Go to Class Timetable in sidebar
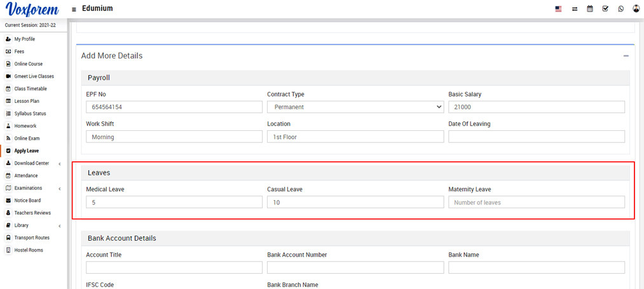Viewport: 644px width, 289px height. (31, 89)
